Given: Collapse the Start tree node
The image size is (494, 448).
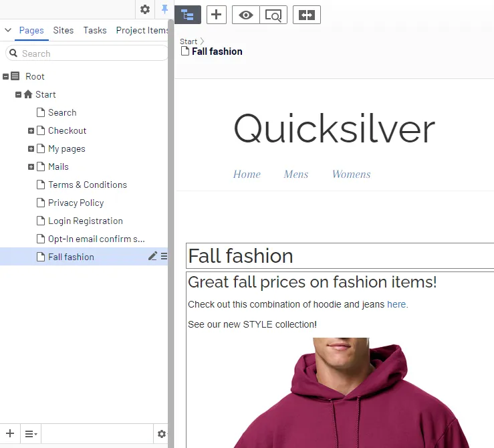Looking at the screenshot, I should click(18, 94).
